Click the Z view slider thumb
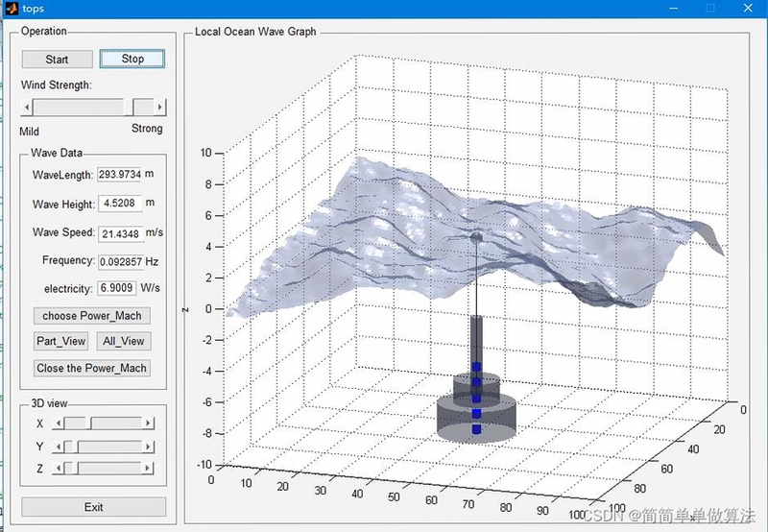This screenshot has width=768, height=532. (x=76, y=469)
